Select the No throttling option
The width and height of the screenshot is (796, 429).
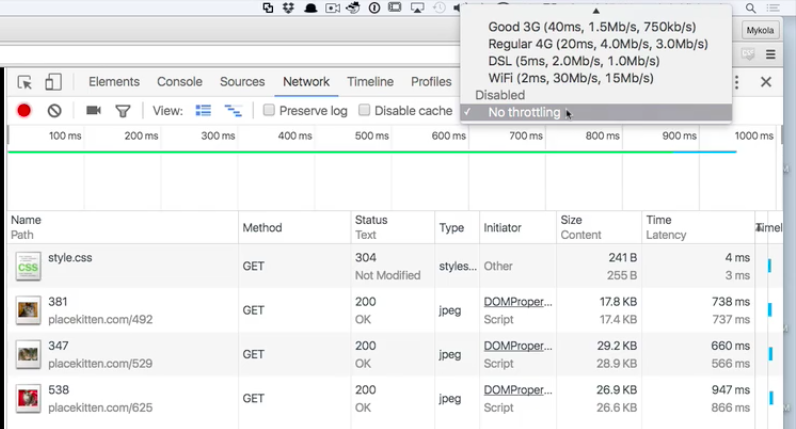click(x=524, y=112)
